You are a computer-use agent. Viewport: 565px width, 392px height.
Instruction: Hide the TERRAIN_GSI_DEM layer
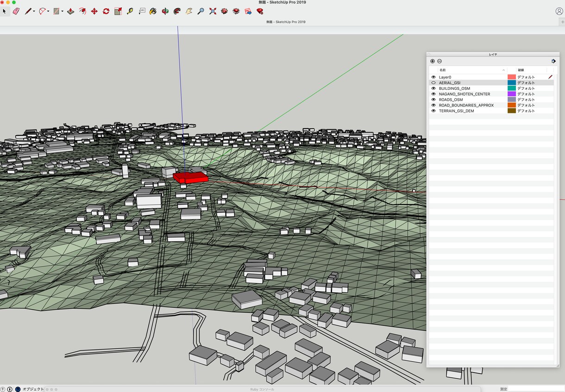[x=433, y=111]
